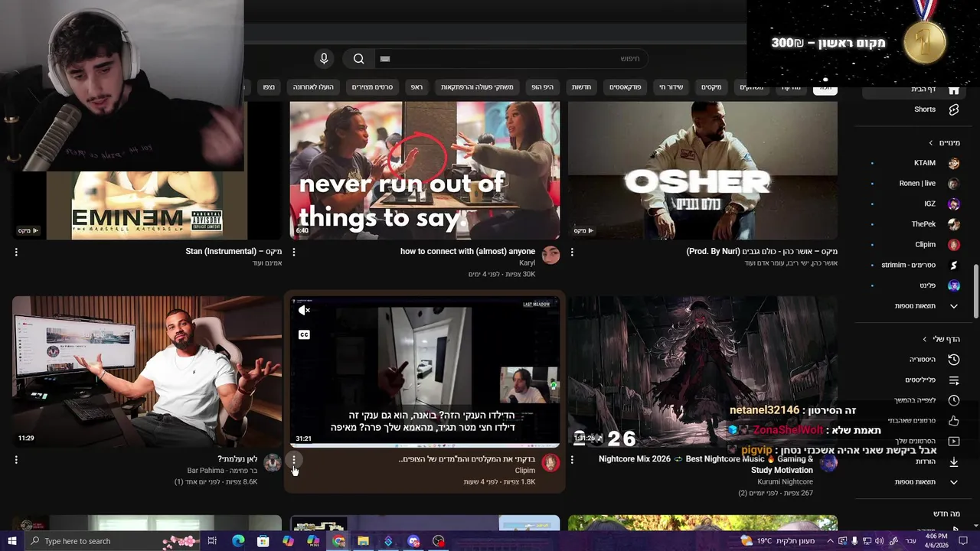Open the Karyl channel name link
980x551 pixels.
click(527, 262)
